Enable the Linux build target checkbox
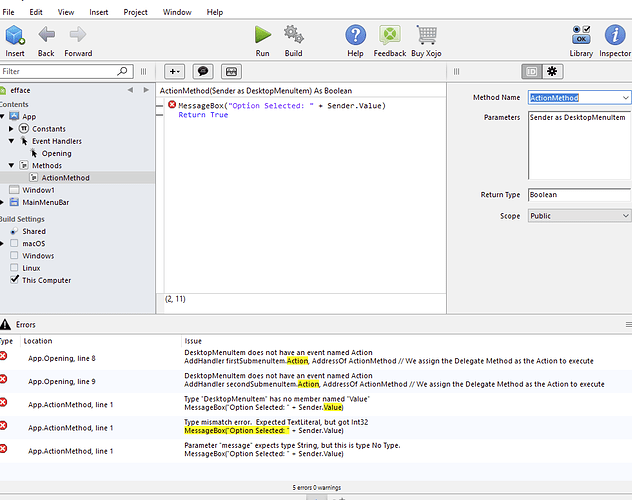 coord(14,268)
